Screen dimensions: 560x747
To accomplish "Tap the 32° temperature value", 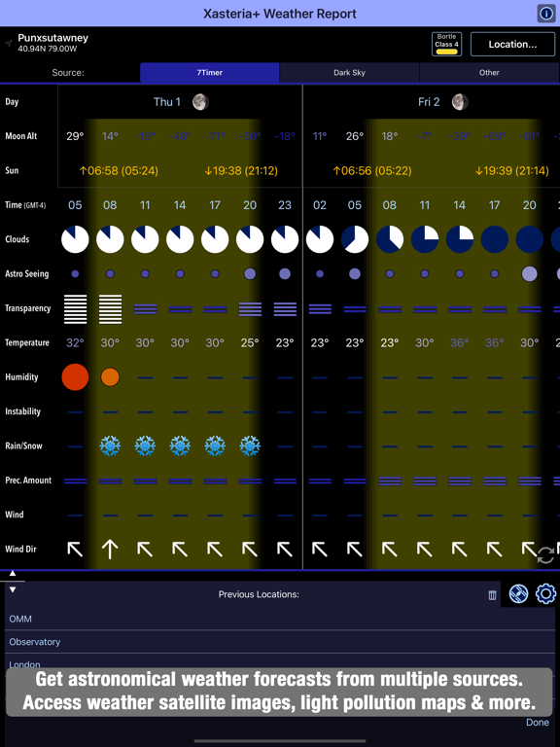I will pyautogui.click(x=75, y=342).
